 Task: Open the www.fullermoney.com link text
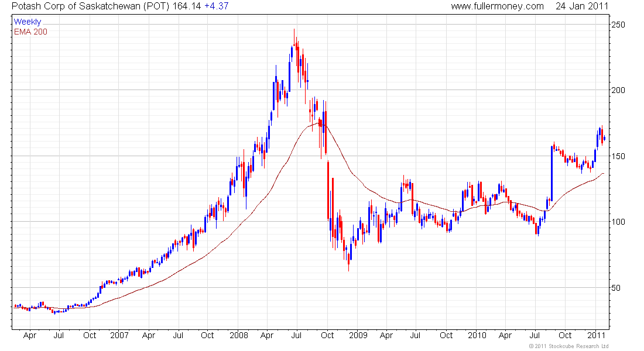coord(498,6)
